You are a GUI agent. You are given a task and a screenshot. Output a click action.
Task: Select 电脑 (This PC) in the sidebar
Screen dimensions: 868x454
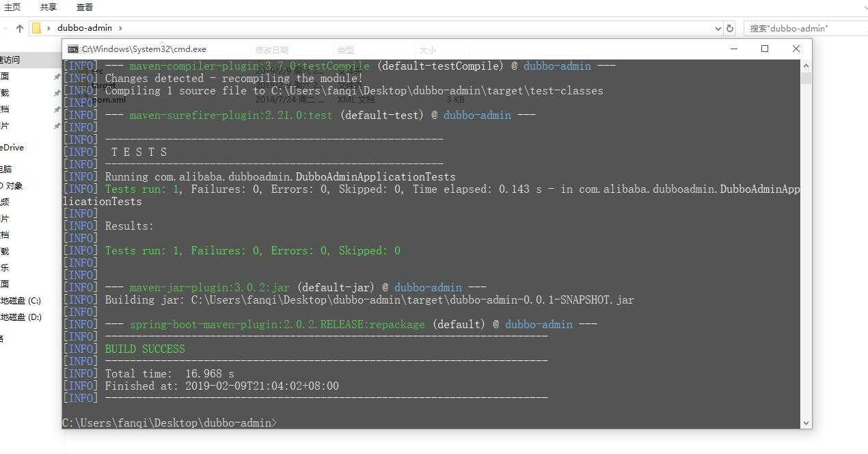pyautogui.click(x=6, y=169)
